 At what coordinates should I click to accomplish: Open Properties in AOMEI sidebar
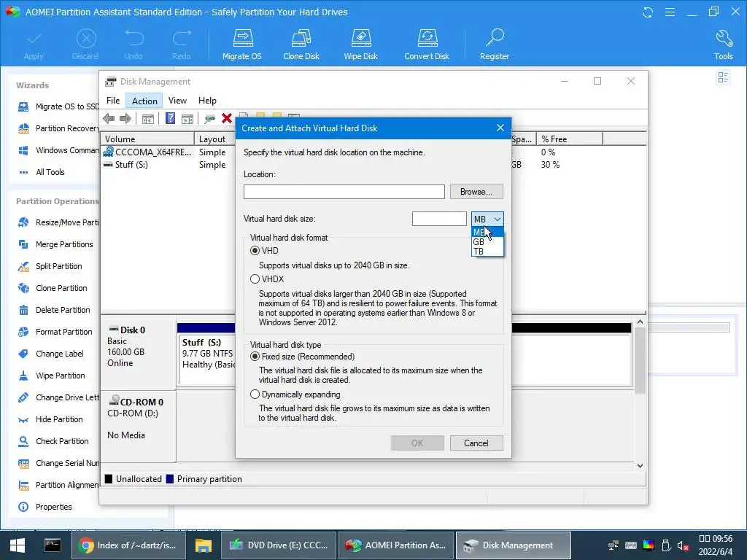click(44, 507)
